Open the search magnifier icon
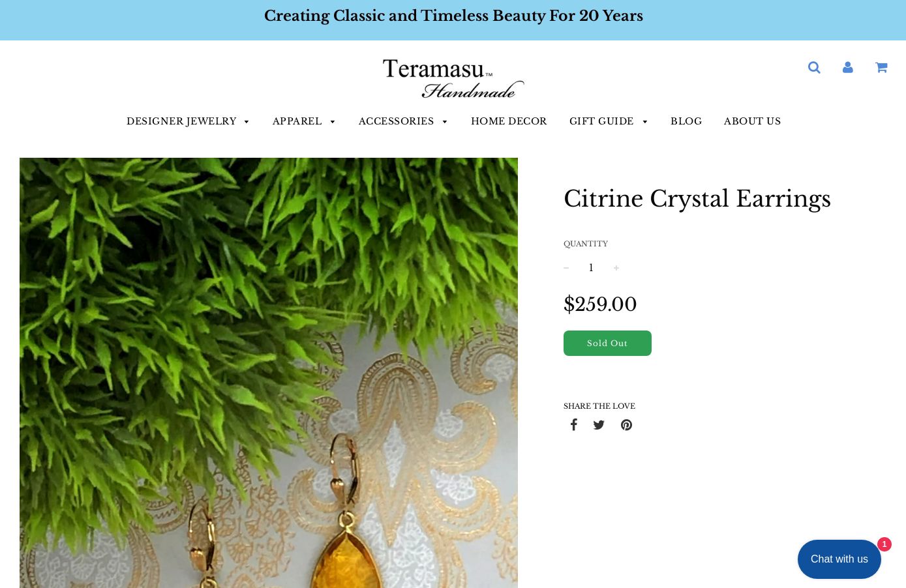906x588 pixels. tap(814, 67)
